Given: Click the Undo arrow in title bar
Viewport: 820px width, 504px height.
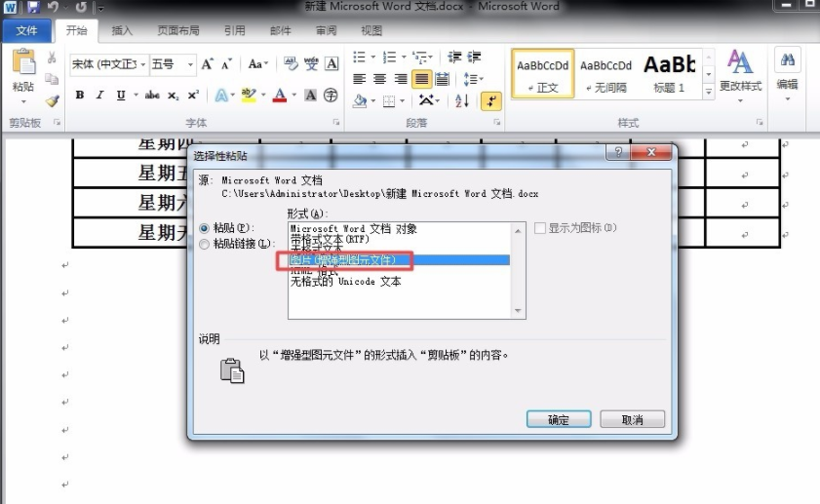Looking at the screenshot, I should (53, 7).
